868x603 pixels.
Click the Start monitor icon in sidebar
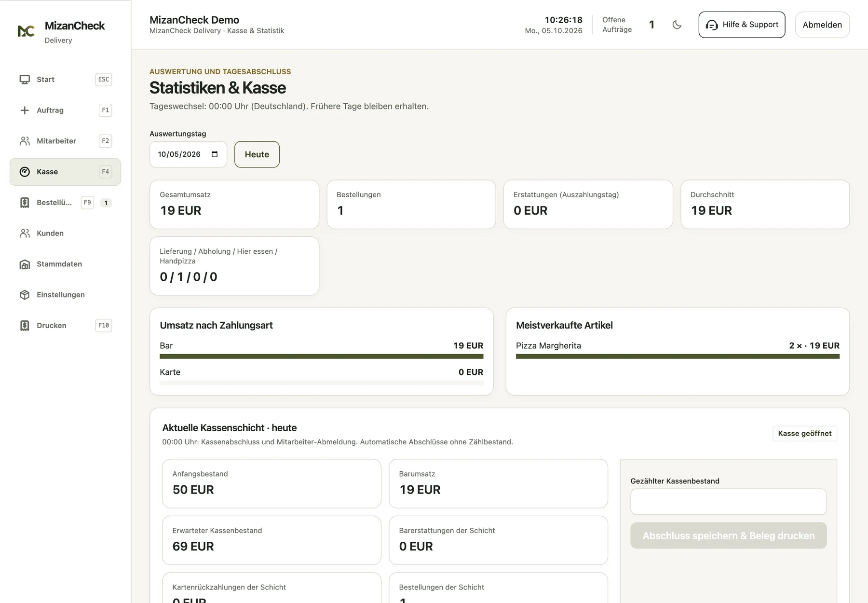(x=25, y=80)
